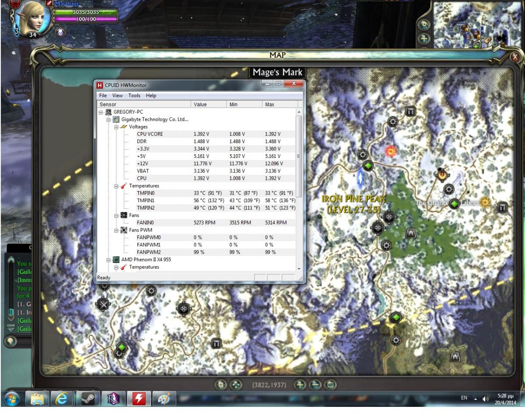Click the four-dot button left of map coordinates

(236, 385)
